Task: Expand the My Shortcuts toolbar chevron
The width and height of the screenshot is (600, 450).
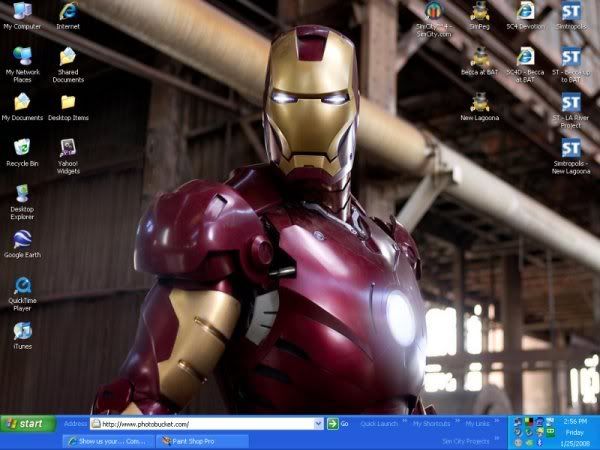Action: (x=457, y=422)
